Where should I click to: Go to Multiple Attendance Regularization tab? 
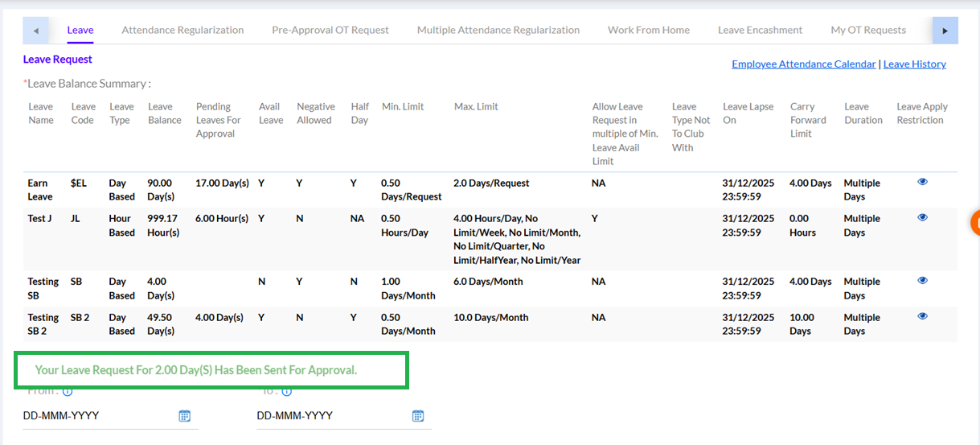click(498, 30)
